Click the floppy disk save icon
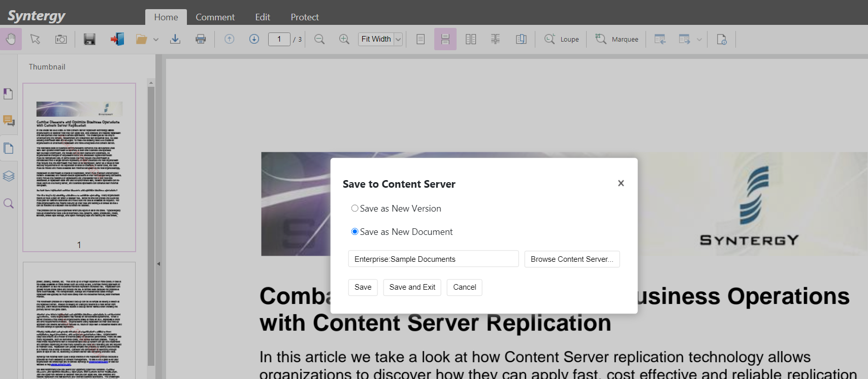 [89, 39]
